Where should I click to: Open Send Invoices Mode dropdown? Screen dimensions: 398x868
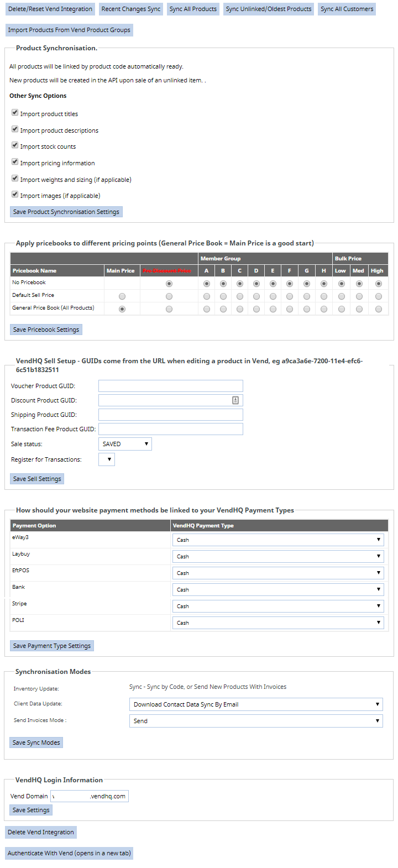255,721
